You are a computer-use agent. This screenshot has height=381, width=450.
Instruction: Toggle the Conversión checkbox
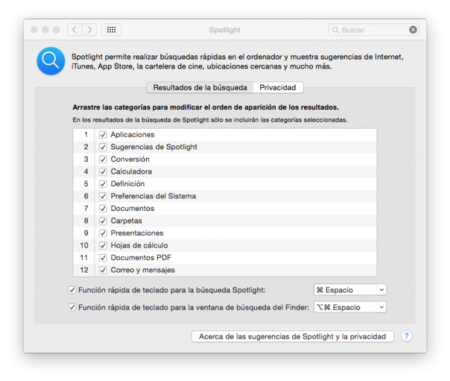click(x=103, y=159)
